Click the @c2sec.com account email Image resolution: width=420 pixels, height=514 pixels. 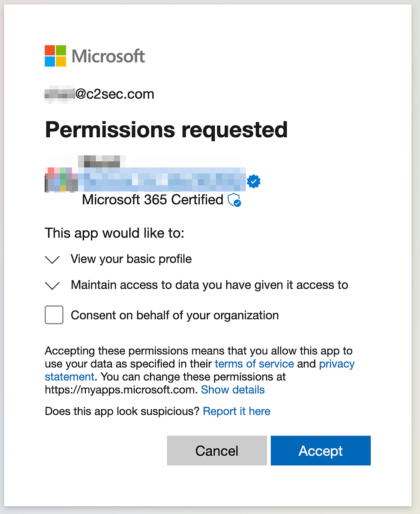(99, 94)
